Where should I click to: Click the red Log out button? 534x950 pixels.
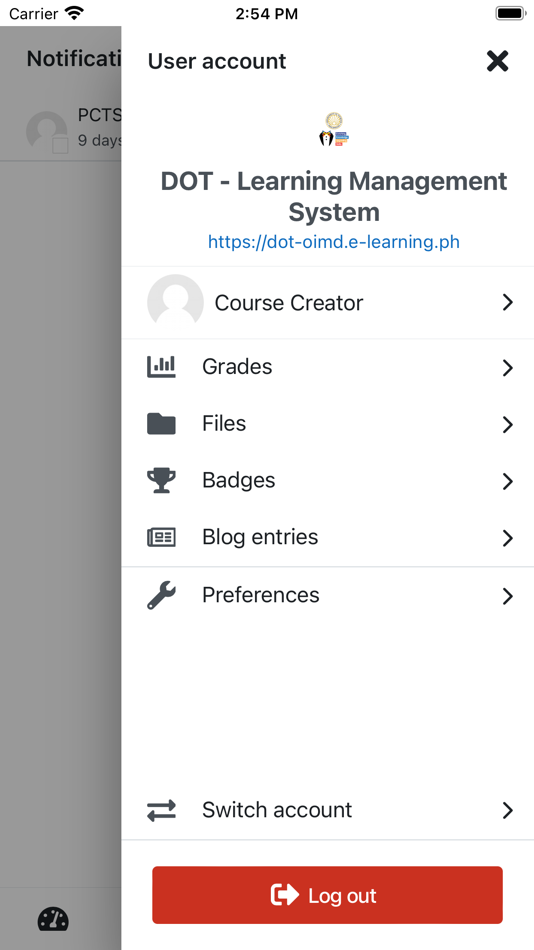pos(327,895)
